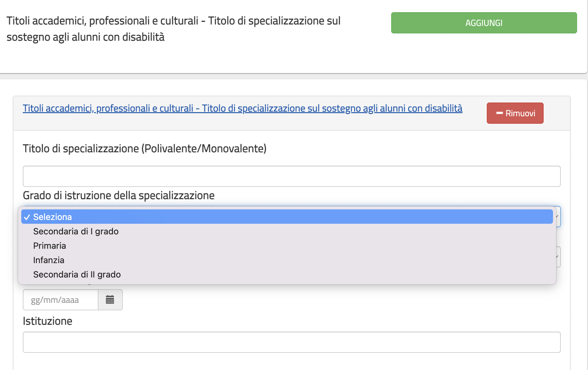Choose 'Secondaria di I grado' option
The image size is (588, 370).
(x=76, y=231)
